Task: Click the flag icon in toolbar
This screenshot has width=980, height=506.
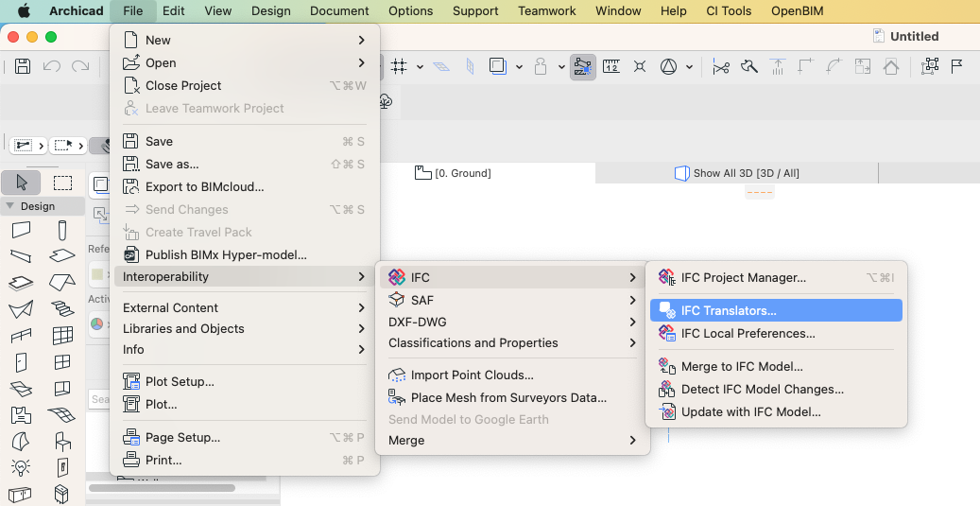Action: 956,66
